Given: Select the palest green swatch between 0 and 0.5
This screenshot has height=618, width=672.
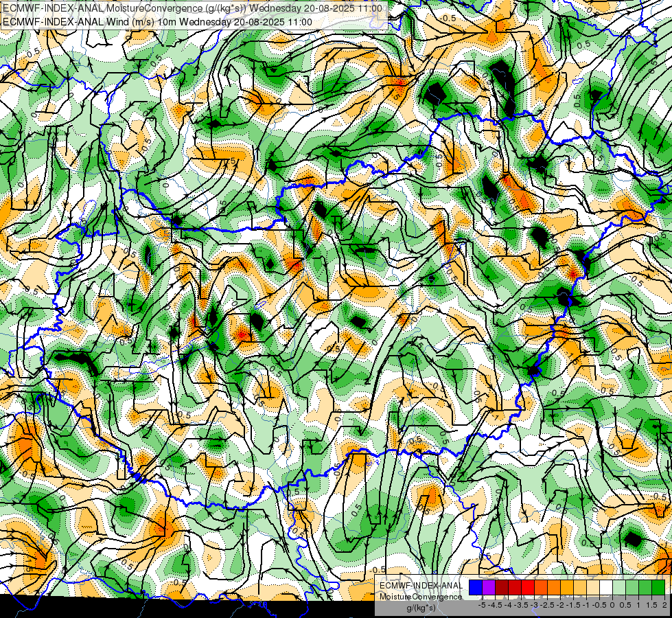Looking at the screenshot, I should [619, 588].
